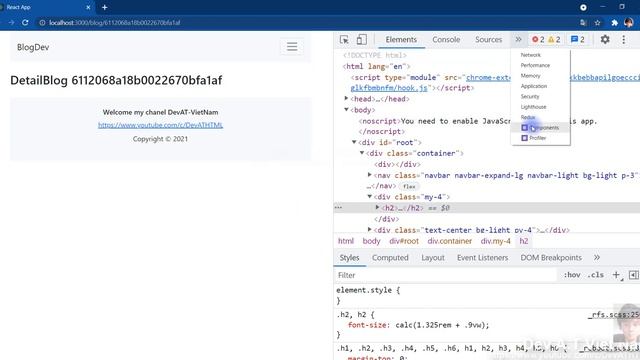Screen dimensions: 640x360
Task: Open the browser profile avatar
Action: [x=629, y=22]
